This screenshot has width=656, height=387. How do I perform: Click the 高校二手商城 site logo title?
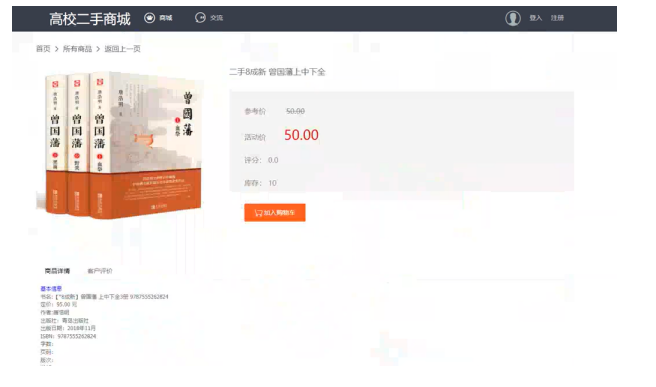(90, 19)
